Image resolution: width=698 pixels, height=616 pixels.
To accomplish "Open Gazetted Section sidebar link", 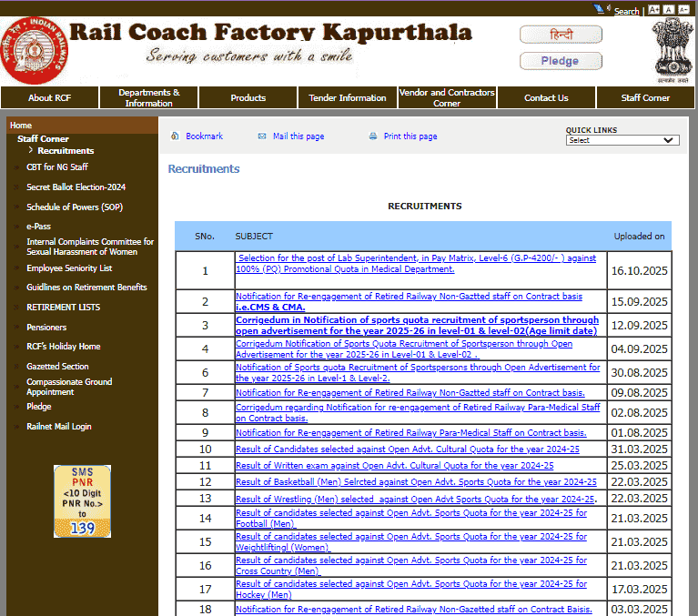I will 57,367.
